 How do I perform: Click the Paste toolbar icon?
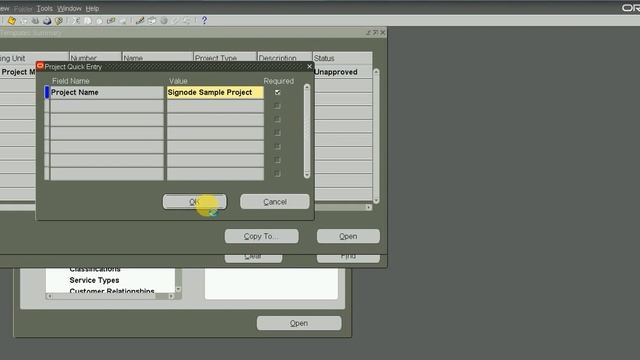tap(99, 20)
